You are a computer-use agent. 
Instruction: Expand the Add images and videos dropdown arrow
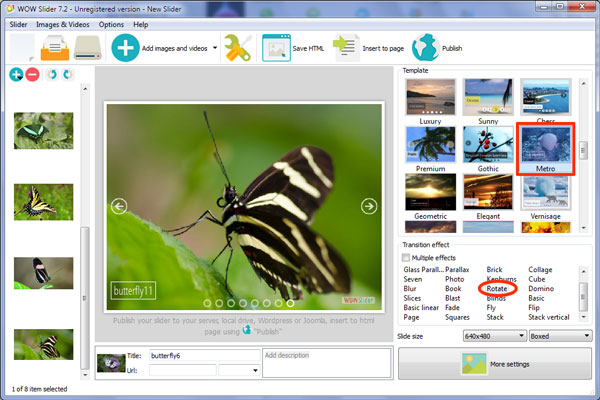click(215, 48)
